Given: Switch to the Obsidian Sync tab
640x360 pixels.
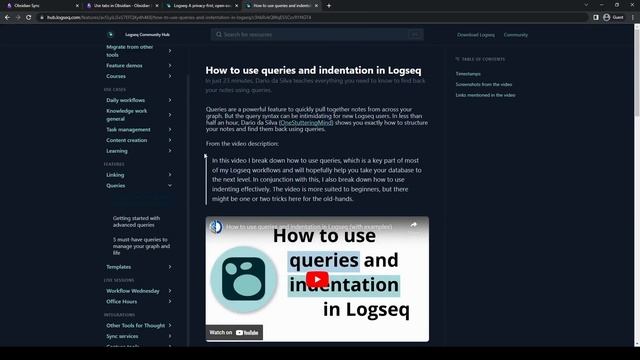Looking at the screenshot, I should [41, 6].
